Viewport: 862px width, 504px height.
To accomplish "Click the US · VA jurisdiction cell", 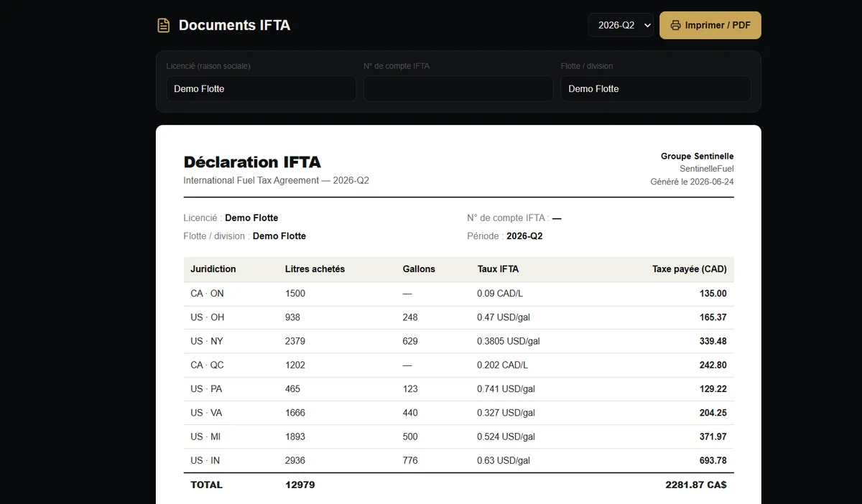I will (207, 413).
